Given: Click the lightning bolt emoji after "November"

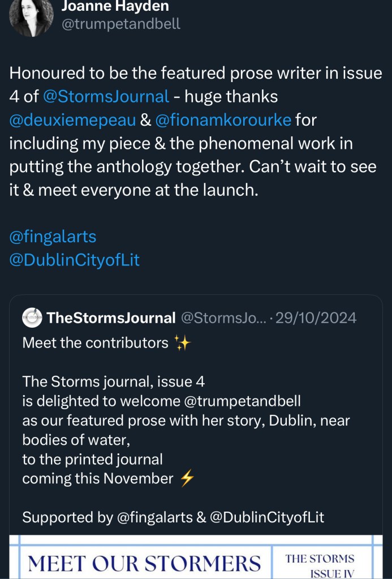Looking at the screenshot, I should (187, 479).
